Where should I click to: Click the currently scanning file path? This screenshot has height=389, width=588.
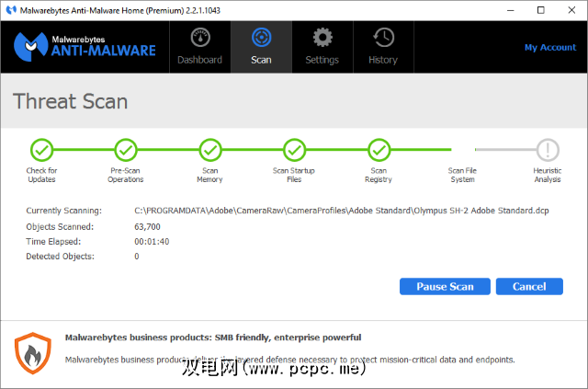tap(342, 211)
